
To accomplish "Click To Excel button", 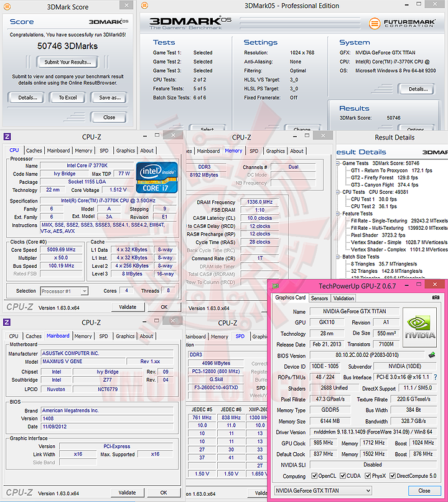I will (67, 97).
